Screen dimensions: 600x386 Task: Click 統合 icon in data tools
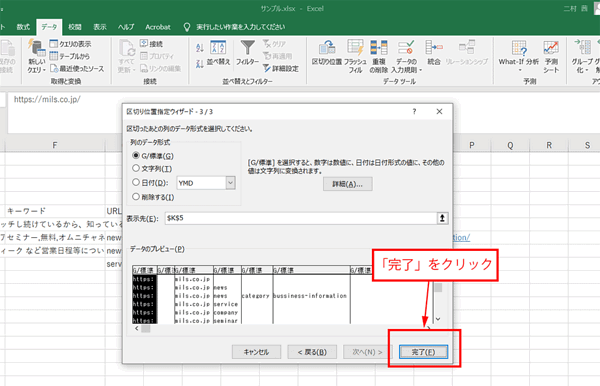434,47
